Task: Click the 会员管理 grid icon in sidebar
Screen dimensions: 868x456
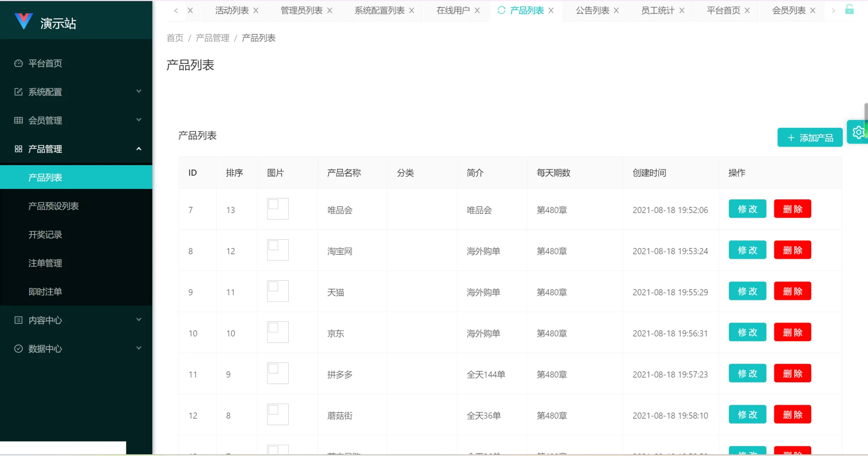Action: [18, 120]
